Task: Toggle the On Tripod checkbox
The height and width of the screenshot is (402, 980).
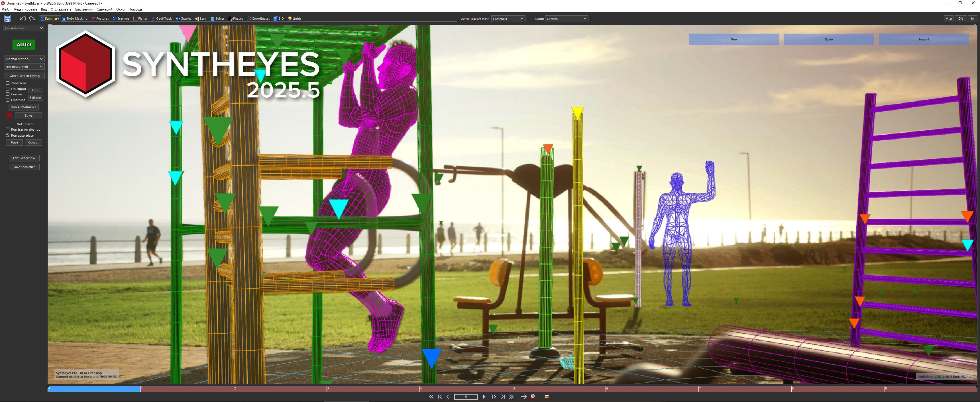Action: (8, 89)
